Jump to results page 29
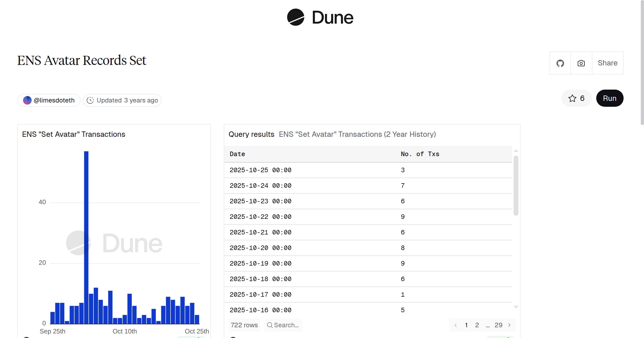Viewport: 644px width, 338px height. (x=498, y=325)
